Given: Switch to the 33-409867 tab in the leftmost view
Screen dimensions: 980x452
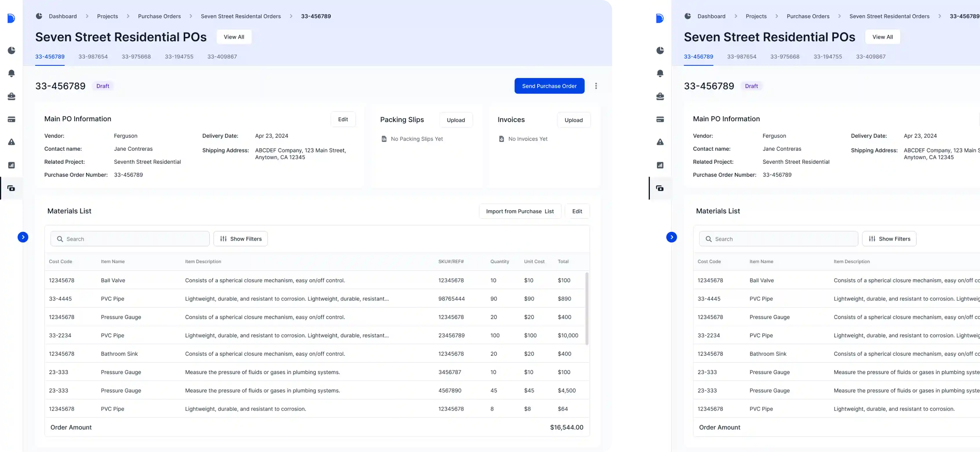Looking at the screenshot, I should pos(222,57).
